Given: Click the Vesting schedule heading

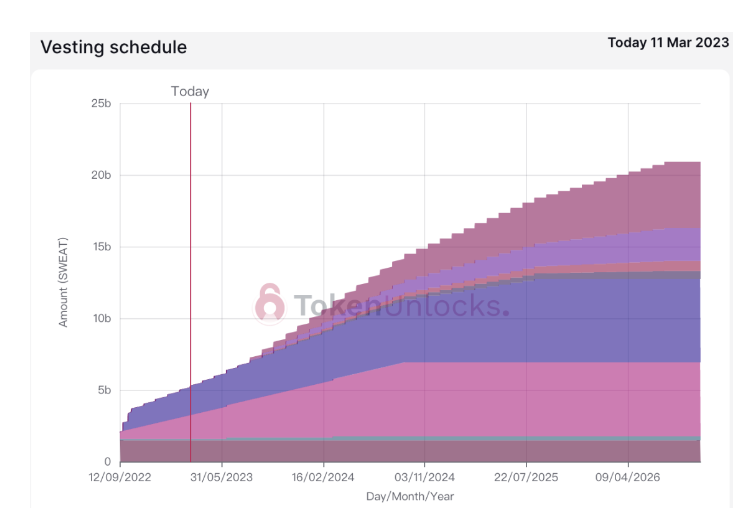Looking at the screenshot, I should click(x=114, y=47).
